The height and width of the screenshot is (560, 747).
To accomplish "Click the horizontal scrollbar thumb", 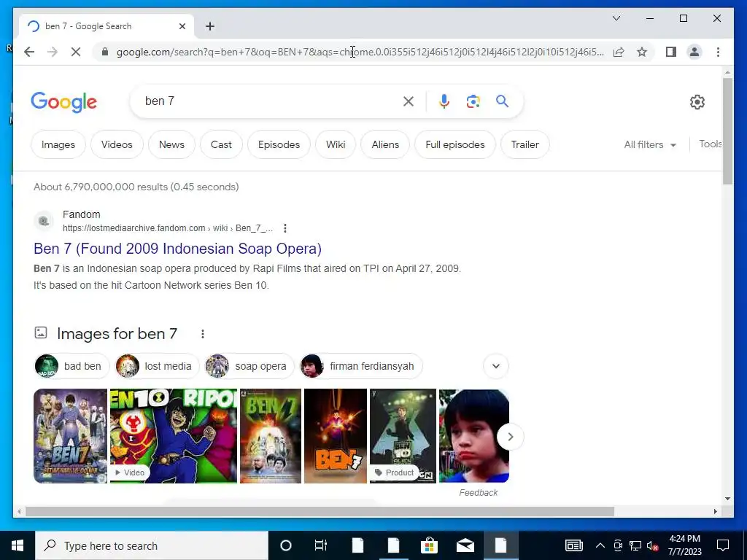I will pyautogui.click(x=320, y=512).
